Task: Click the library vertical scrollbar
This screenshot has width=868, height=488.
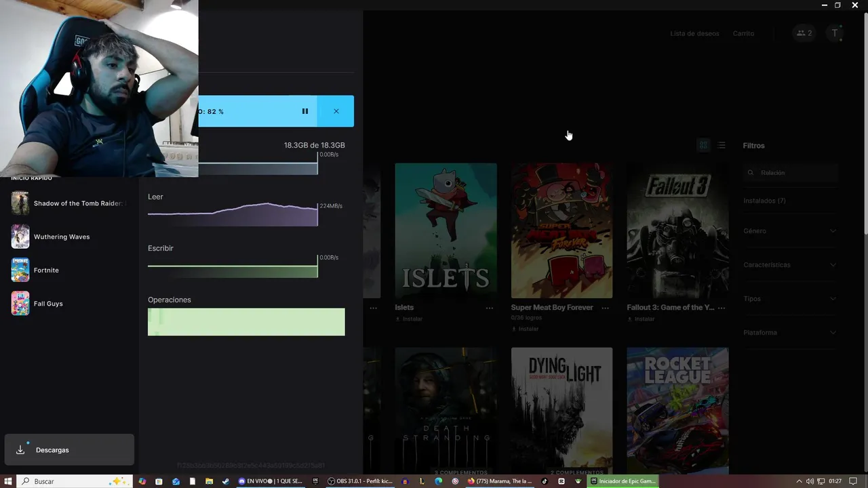Action: pos(865,124)
